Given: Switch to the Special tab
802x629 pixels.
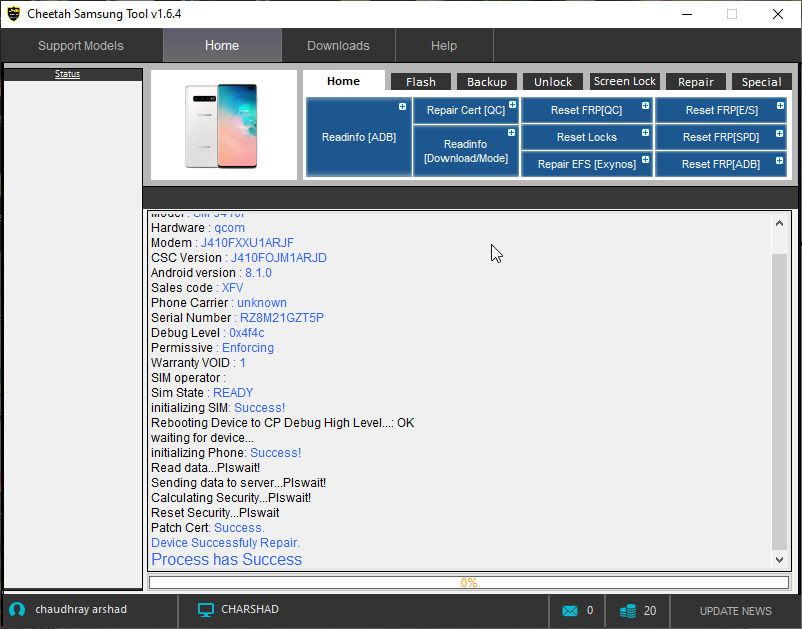Looking at the screenshot, I should coord(762,82).
